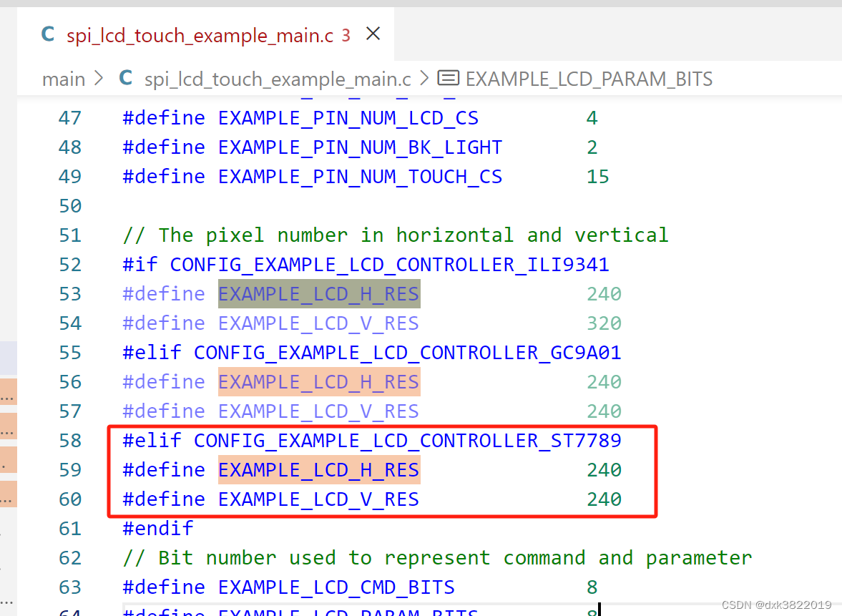The height and width of the screenshot is (616, 842).
Task: Select the spi_lcd_touch_example_main.c tab
Action: coord(200,34)
